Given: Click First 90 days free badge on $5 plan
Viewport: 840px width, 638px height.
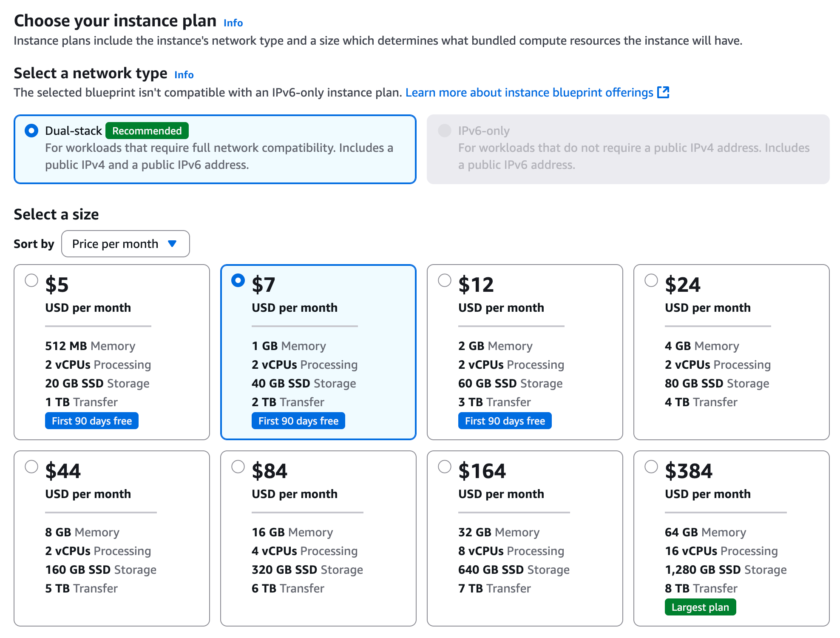Looking at the screenshot, I should tap(92, 421).
